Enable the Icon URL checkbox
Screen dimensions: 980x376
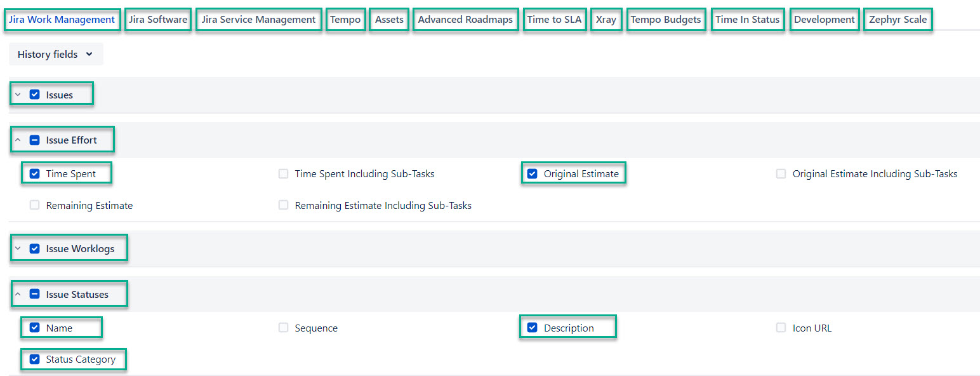781,328
